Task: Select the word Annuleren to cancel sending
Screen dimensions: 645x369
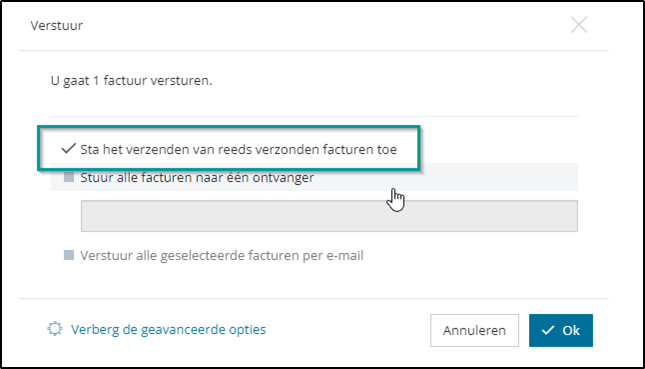Action: [x=474, y=330]
